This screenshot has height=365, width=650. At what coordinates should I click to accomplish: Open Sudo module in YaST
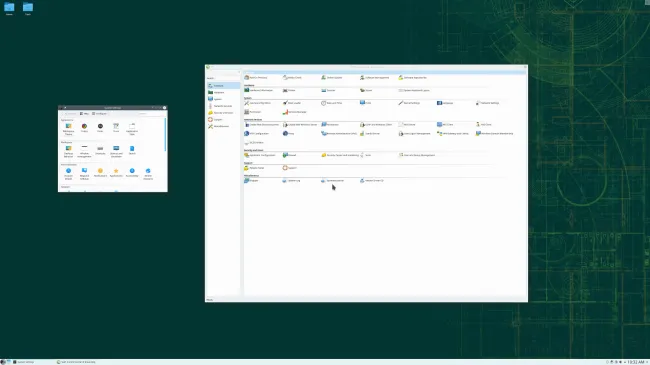pos(365,155)
